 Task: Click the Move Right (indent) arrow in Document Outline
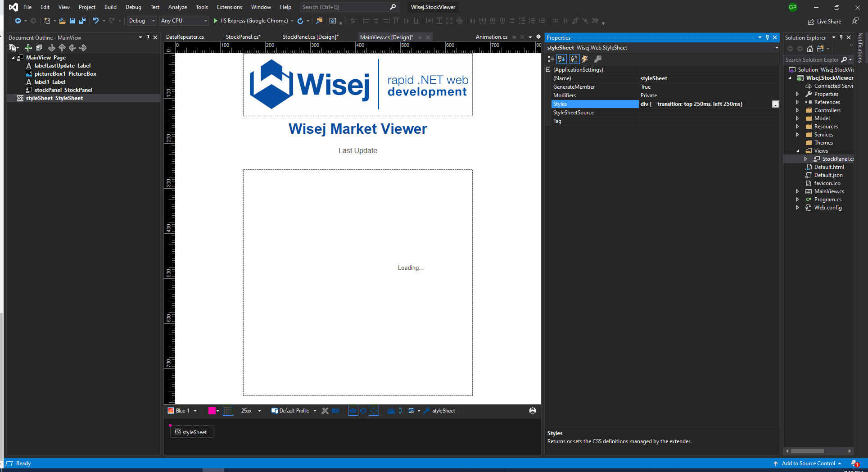point(83,48)
